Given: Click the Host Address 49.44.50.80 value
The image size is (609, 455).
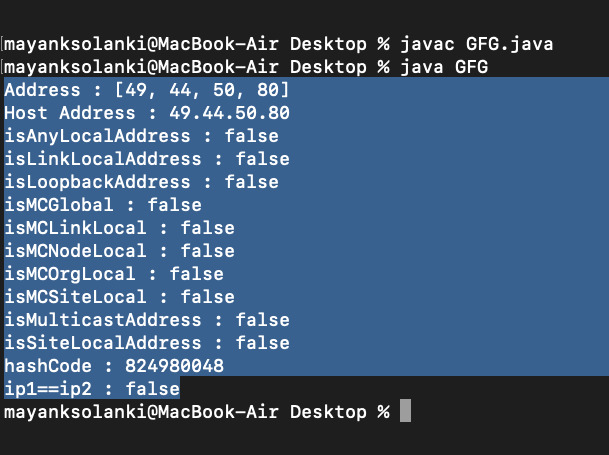Looking at the screenshot, I should [229, 113].
